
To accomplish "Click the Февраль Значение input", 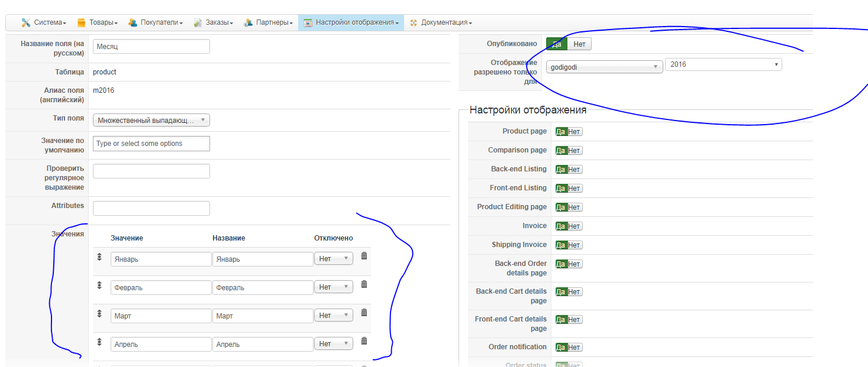I will coord(161,288).
